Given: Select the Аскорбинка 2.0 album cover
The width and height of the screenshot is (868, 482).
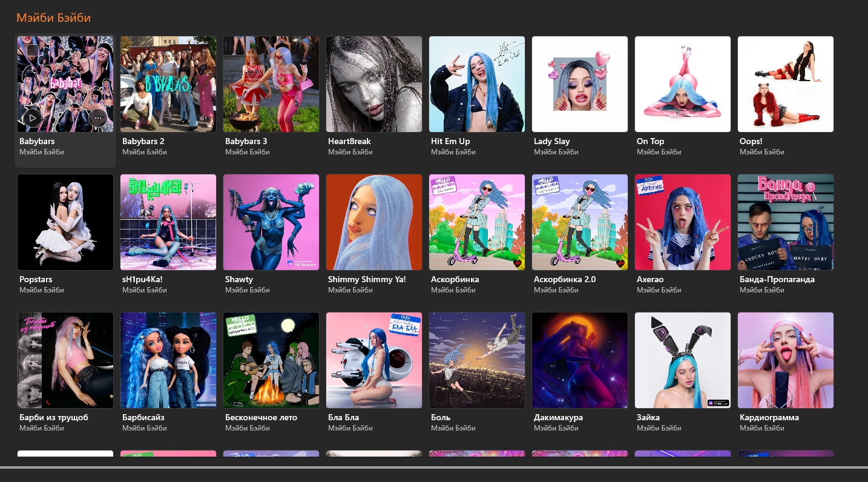Looking at the screenshot, I should click(580, 222).
